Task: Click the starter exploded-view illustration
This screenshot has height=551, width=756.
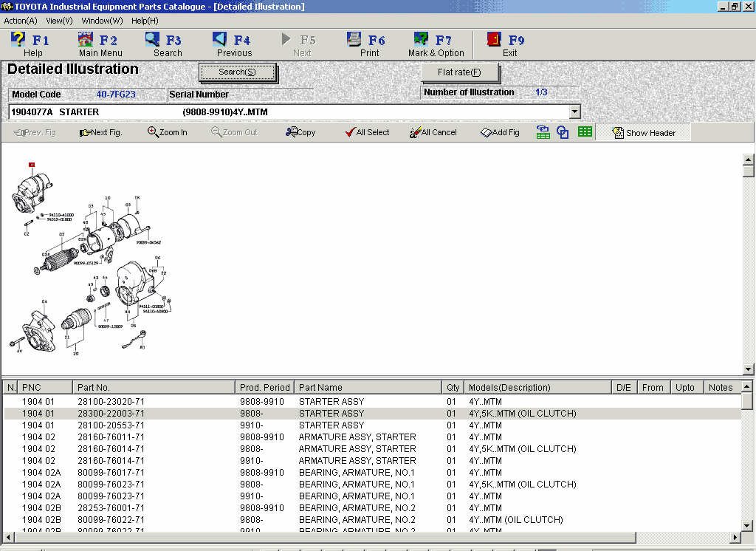Action: 90,259
